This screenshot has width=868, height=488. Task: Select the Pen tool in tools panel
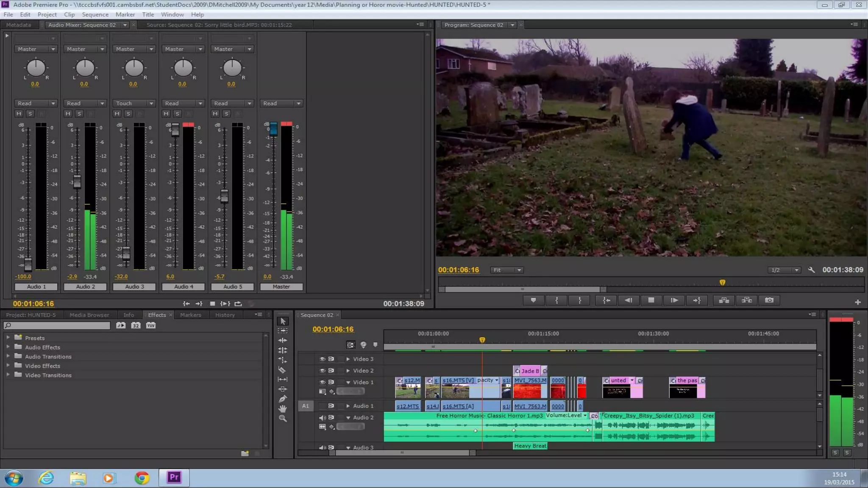pyautogui.click(x=282, y=399)
